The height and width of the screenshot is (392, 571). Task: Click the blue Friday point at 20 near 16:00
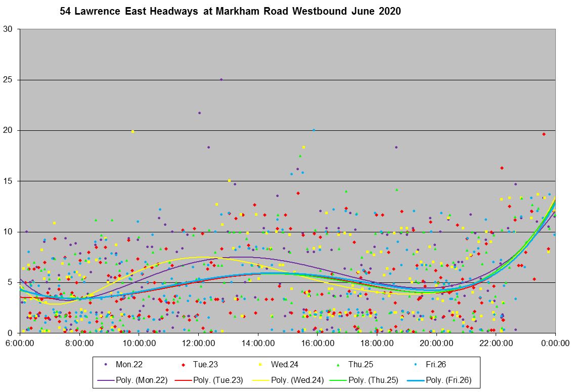point(314,130)
